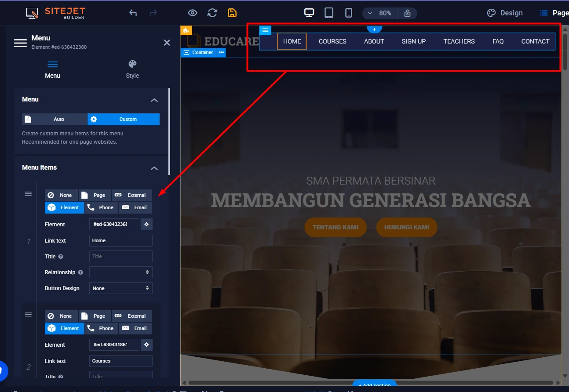Select Email link type for item 1
This screenshot has width=569, height=392.
tap(135, 207)
